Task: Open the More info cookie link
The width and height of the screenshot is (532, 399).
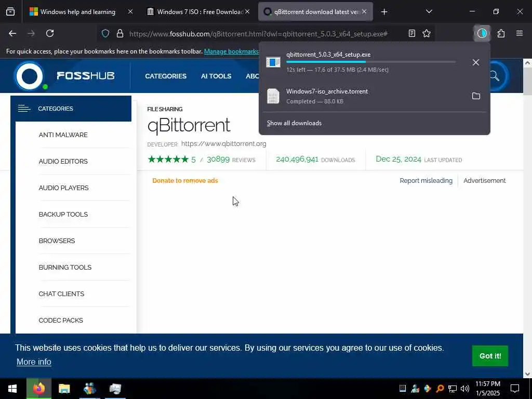Action: pyautogui.click(x=34, y=362)
